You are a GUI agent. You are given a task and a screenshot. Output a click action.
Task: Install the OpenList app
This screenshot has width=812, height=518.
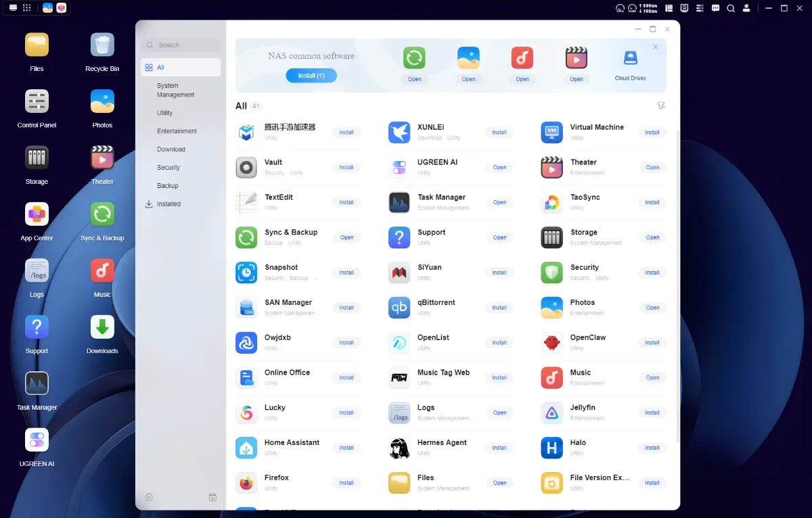click(499, 343)
